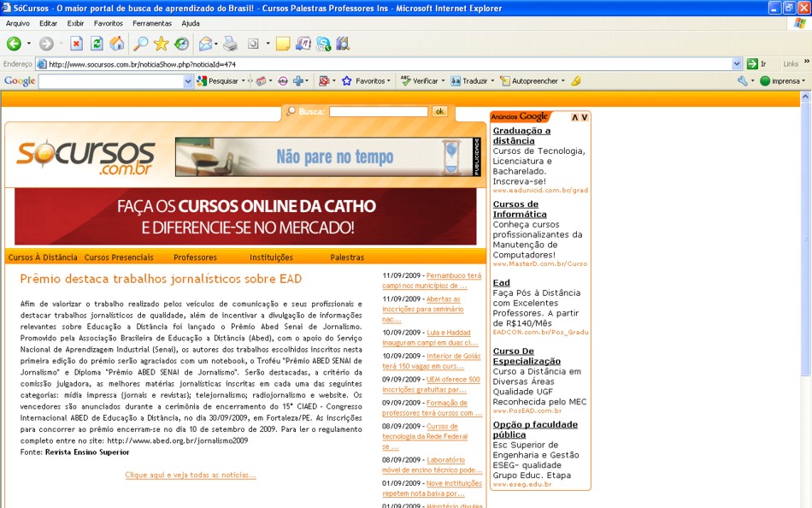The width and height of the screenshot is (812, 508).
Task: Click the yellow note icon in toolbar
Action: click(283, 44)
